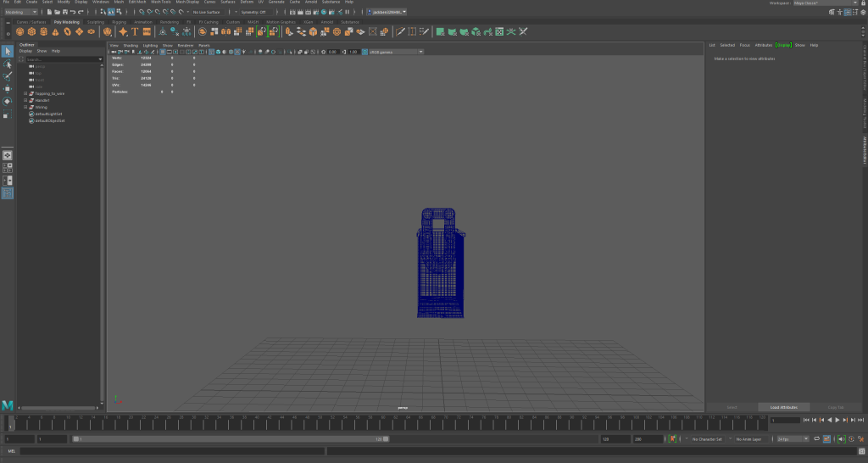Image resolution: width=868 pixels, height=463 pixels.
Task: Expand the Tapping_to_wire outliner node
Action: coord(25,93)
